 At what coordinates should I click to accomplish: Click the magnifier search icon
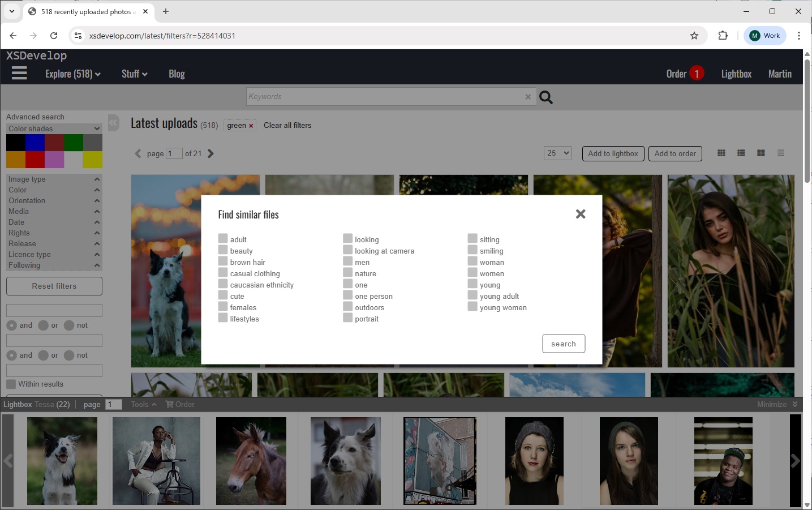point(545,97)
